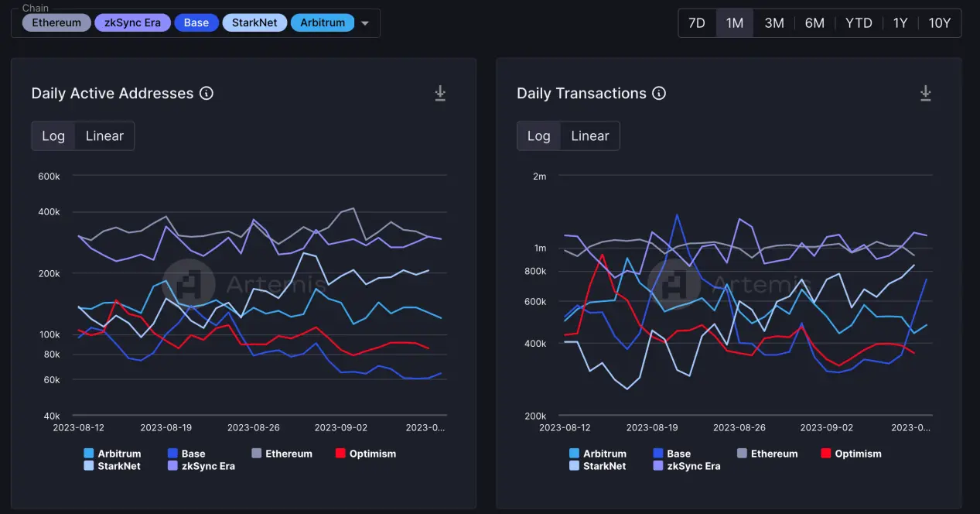Open info tooltip for Daily Active Addresses
Viewport: 980px width, 514px height.
207,94
